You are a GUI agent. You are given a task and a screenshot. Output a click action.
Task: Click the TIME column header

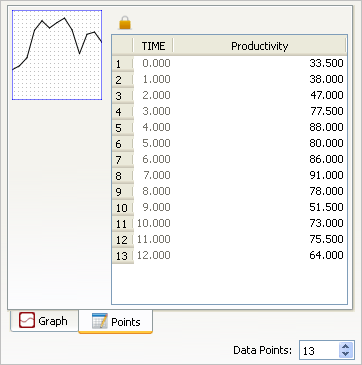153,46
